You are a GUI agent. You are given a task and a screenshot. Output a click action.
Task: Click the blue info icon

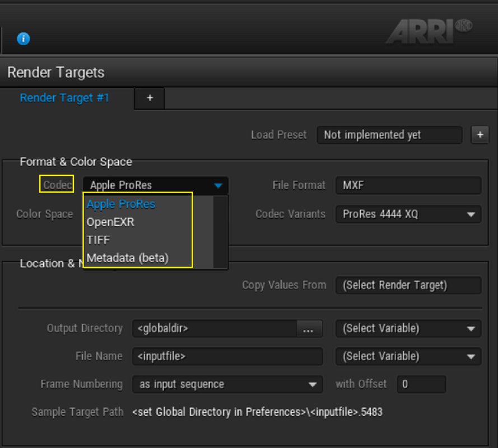point(23,39)
